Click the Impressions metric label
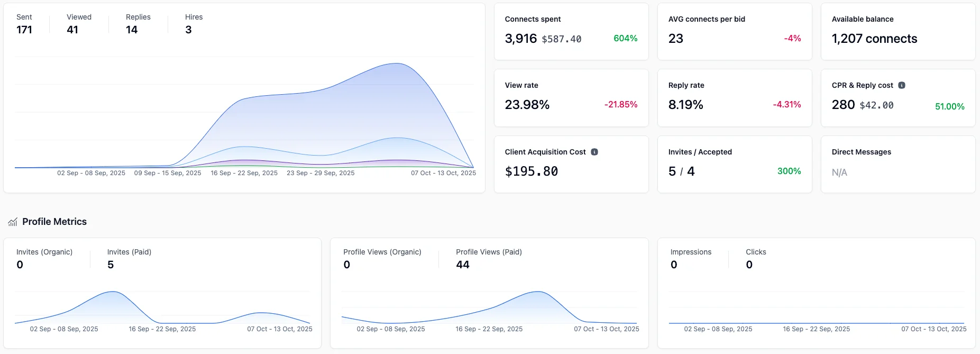Viewport: 980px width, 354px height. click(x=691, y=252)
